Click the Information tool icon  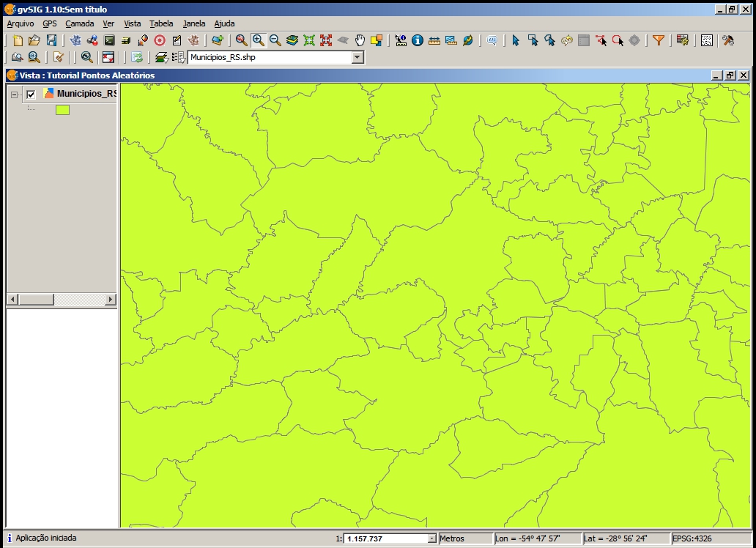418,40
